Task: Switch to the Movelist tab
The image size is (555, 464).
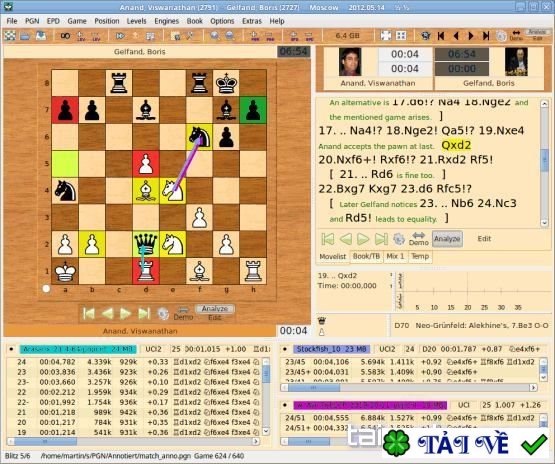Action: click(x=332, y=256)
